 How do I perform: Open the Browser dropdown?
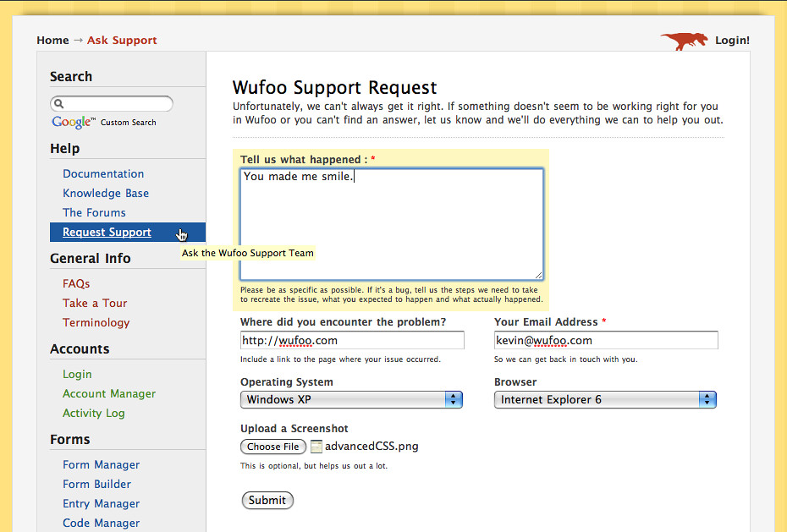coord(605,399)
